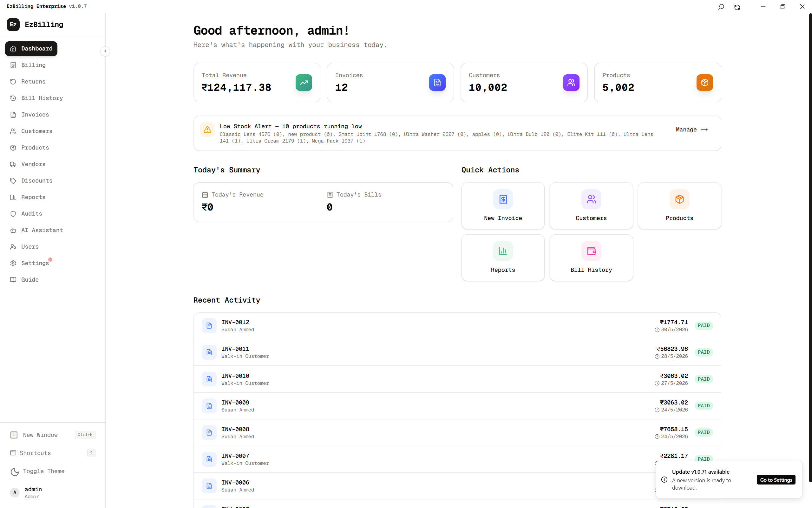Click the Low Stock Alert warning icon
The height and width of the screenshot is (508, 812).
[207, 130]
